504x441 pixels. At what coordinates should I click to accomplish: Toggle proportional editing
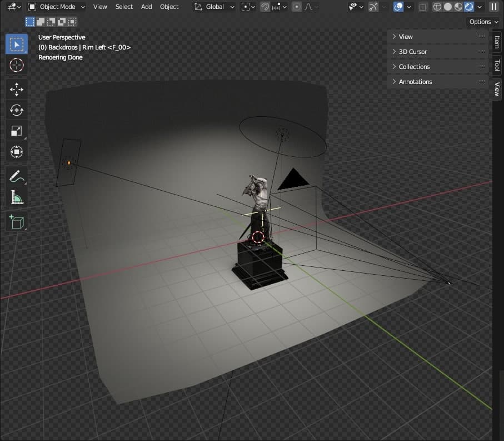296,7
